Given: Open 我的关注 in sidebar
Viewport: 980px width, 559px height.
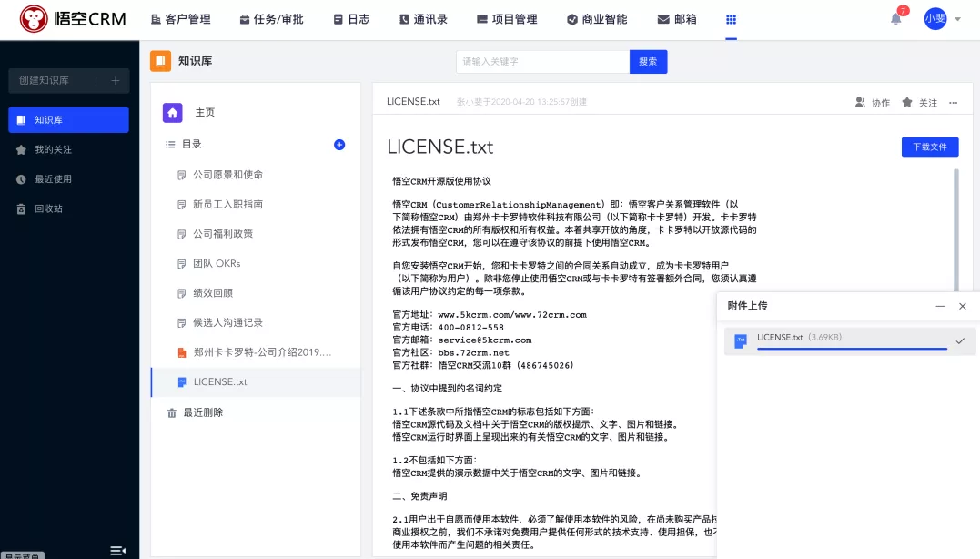Looking at the screenshot, I should (x=69, y=149).
